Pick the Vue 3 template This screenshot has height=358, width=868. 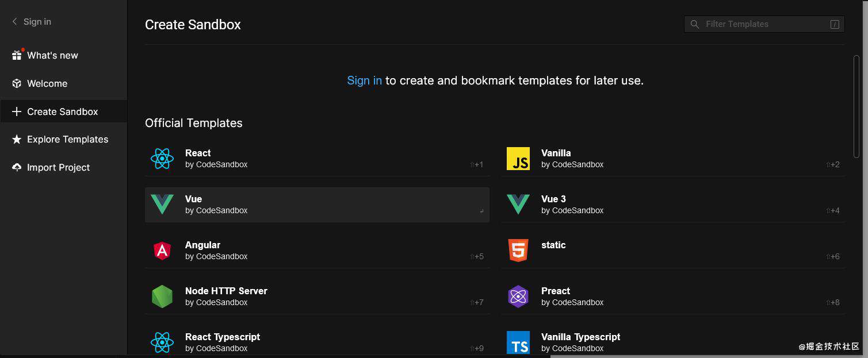[x=672, y=205]
